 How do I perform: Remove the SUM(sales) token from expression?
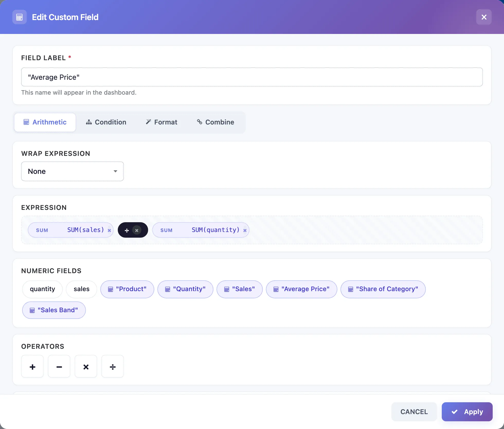coord(109,230)
